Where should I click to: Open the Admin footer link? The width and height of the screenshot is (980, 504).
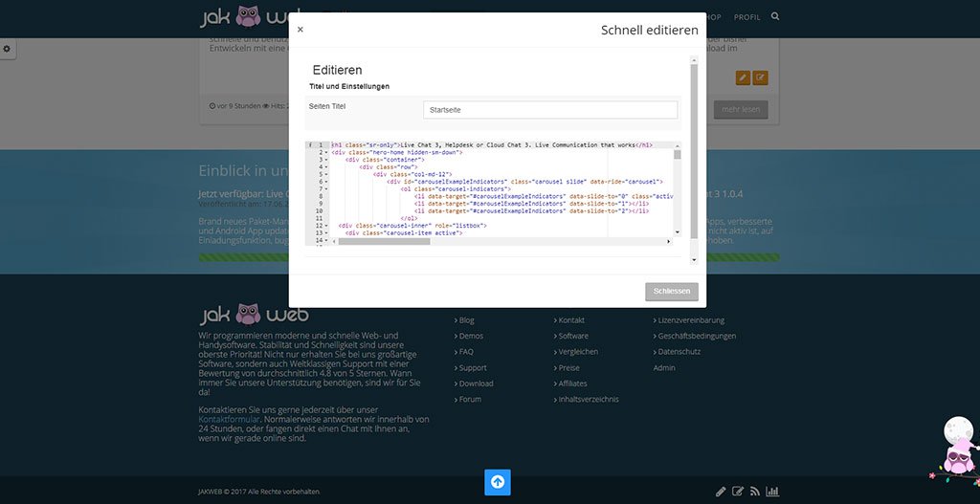click(x=664, y=368)
